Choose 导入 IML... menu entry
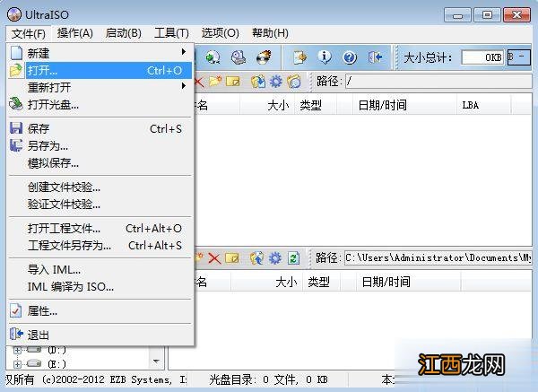The image size is (538, 392). pyautogui.click(x=100, y=270)
